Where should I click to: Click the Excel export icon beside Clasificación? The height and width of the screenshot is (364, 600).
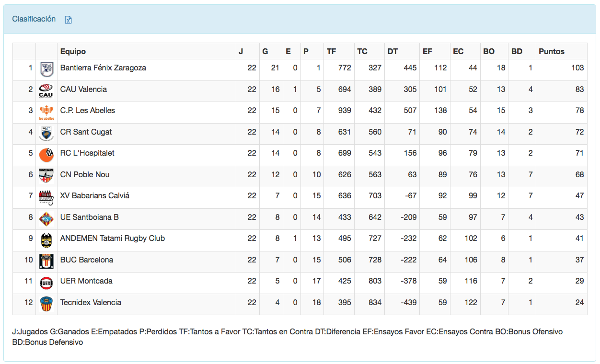coord(69,20)
